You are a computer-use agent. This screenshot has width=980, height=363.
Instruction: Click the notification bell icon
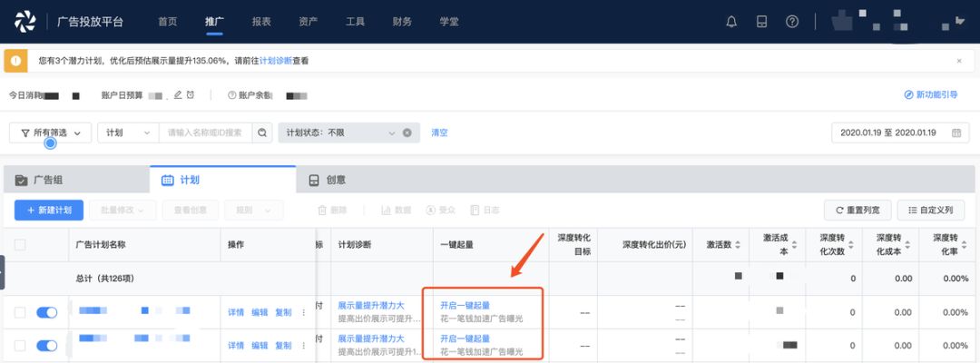tap(731, 22)
